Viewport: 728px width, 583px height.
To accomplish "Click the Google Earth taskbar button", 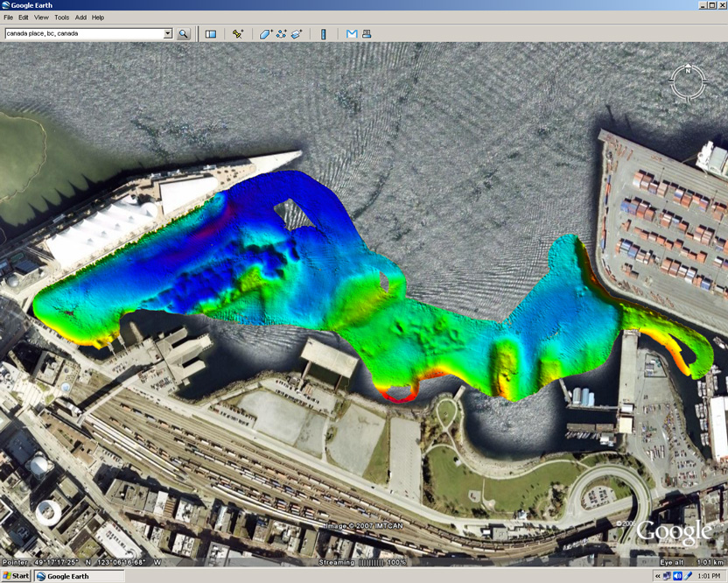I will coord(78,576).
